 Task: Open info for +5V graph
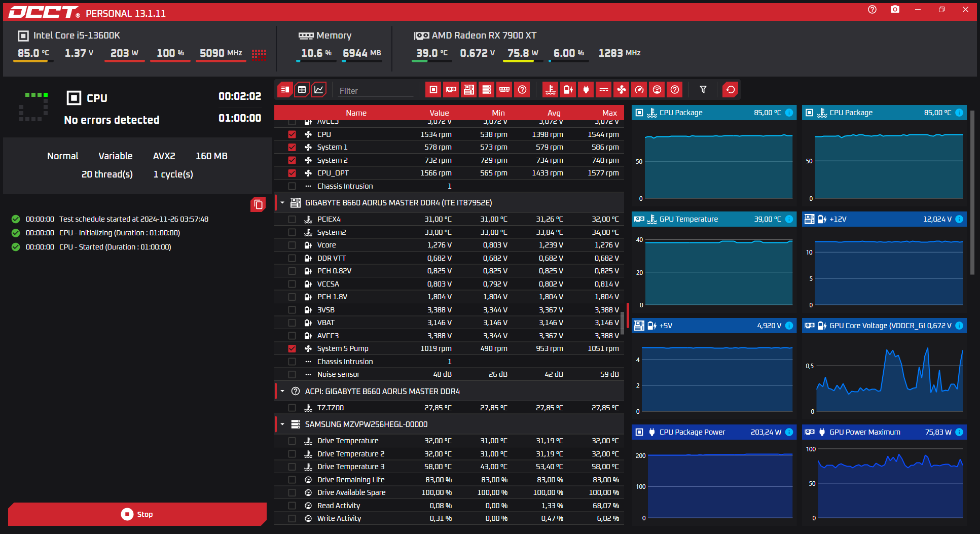pos(789,326)
